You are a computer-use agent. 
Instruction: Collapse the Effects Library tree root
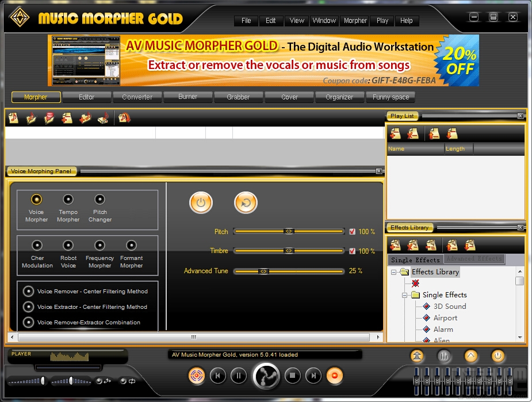393,272
